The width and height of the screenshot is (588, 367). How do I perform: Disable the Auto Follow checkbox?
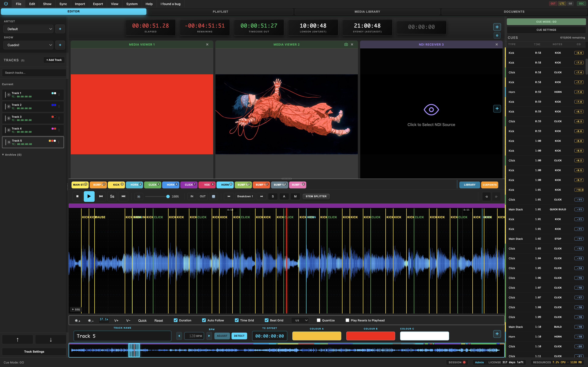[x=204, y=320]
